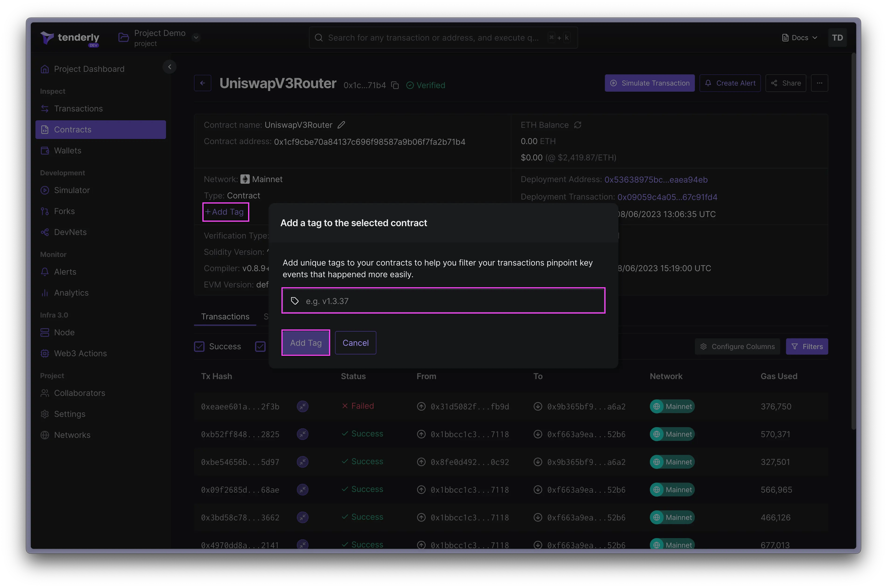Open Deployment Transaction 0x09059c4a05...67c91fd4 link
Screen dimensions: 887x588
pyautogui.click(x=667, y=197)
